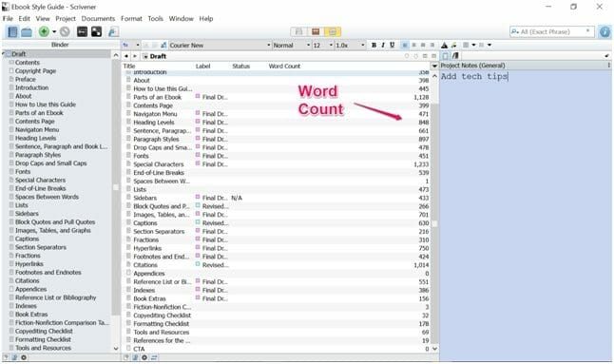Open the Tools menu

156,18
